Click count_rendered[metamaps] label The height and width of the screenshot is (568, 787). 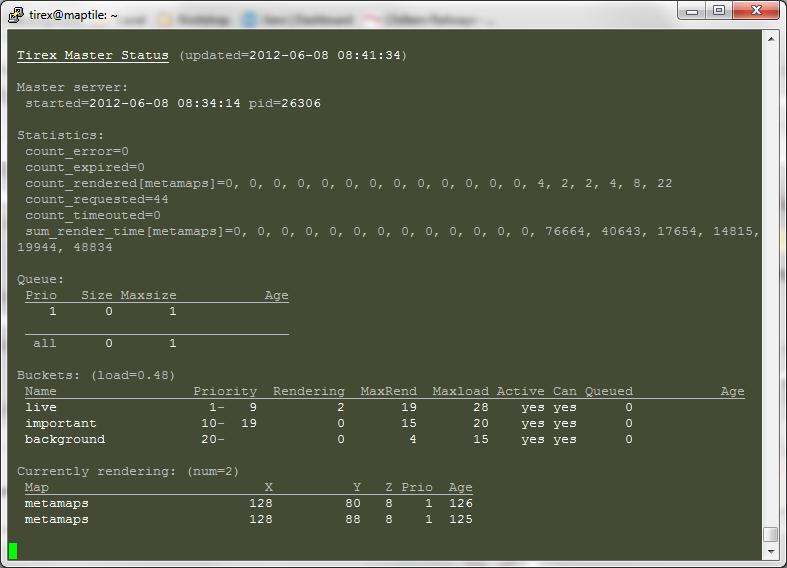point(121,184)
